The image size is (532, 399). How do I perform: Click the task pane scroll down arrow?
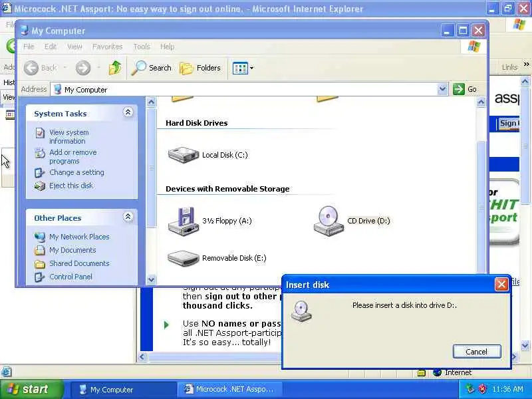(152, 279)
